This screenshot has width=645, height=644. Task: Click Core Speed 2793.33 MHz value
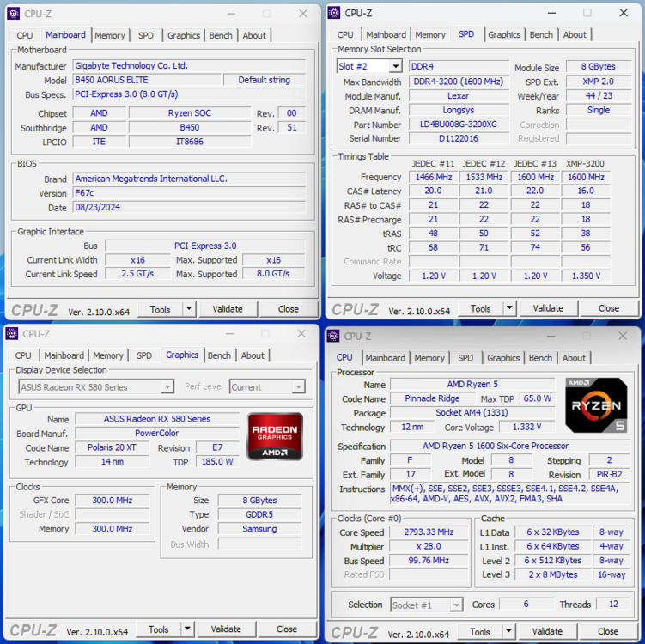[x=429, y=532]
